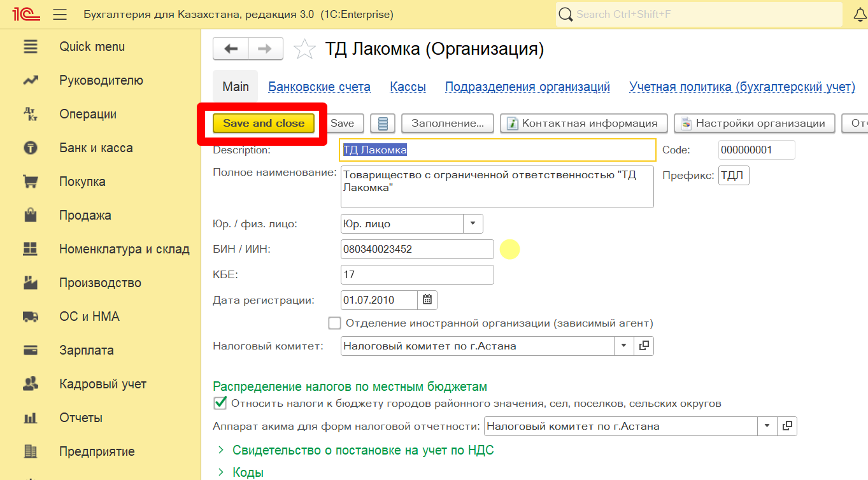Click Save and close button
868x480 pixels.
tap(264, 124)
